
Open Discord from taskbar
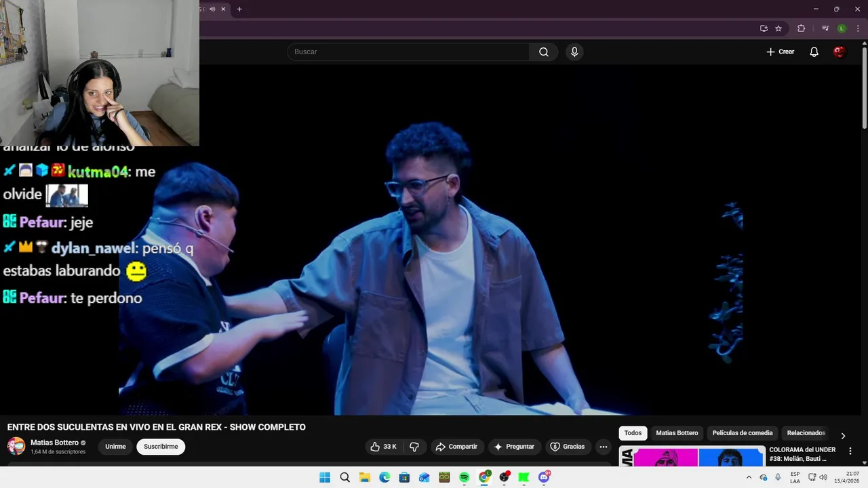[544, 477]
